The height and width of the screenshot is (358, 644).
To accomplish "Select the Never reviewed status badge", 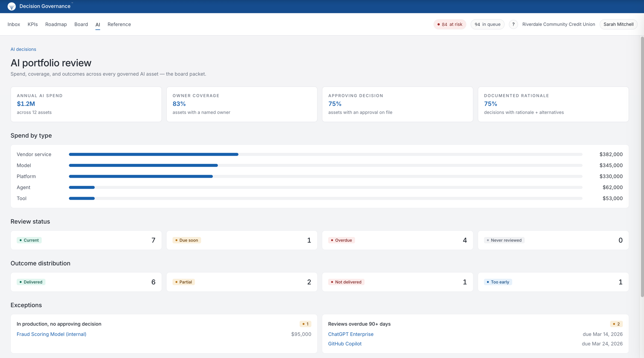I will 504,240.
